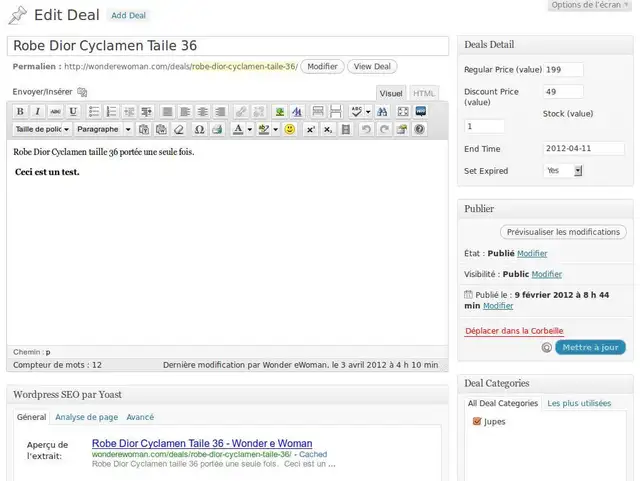Screen dimensions: 640x481
Task: Click the indent button
Action: pyautogui.click(x=147, y=111)
